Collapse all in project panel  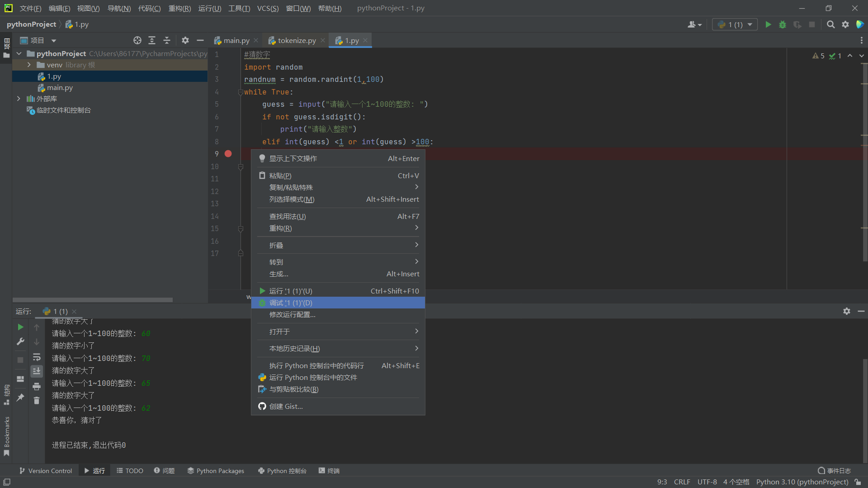167,40
